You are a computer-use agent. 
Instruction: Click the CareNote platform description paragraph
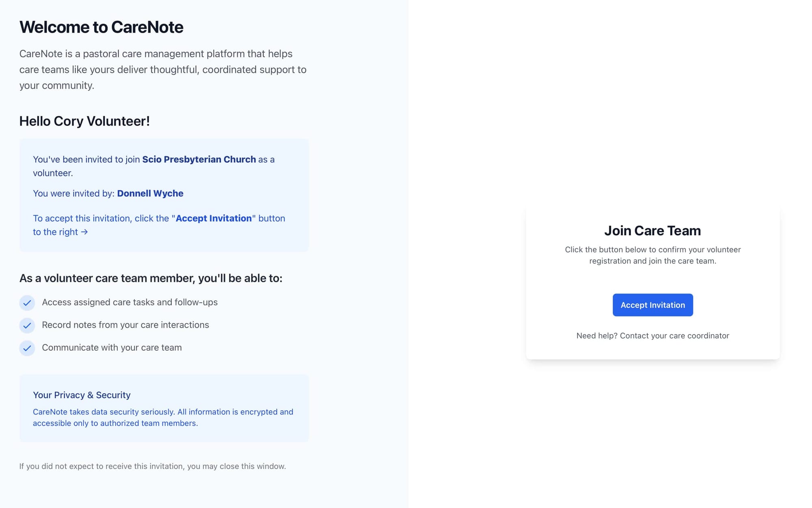point(162,69)
